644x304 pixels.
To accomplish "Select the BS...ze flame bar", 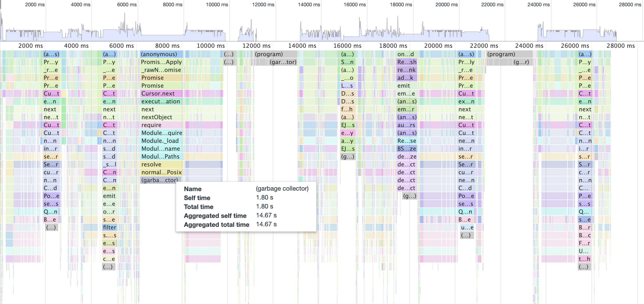I will 406,149.
